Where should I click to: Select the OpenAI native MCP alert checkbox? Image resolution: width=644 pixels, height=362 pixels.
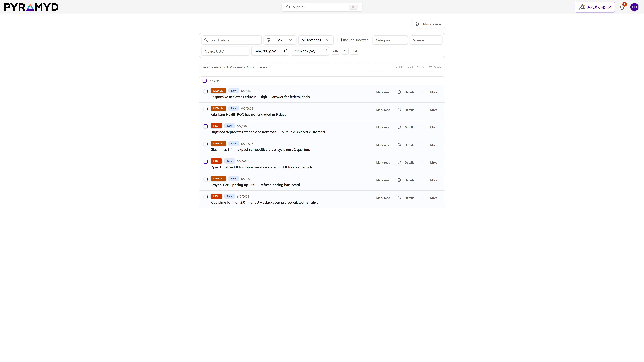(x=206, y=162)
